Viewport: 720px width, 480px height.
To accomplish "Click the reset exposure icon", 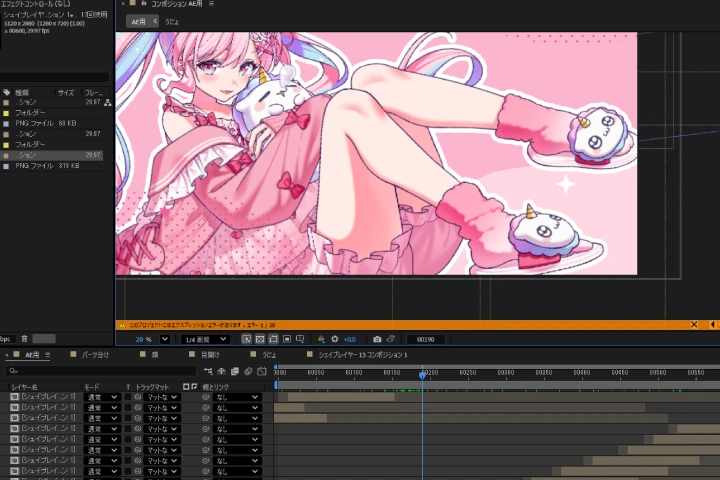I will (x=335, y=339).
